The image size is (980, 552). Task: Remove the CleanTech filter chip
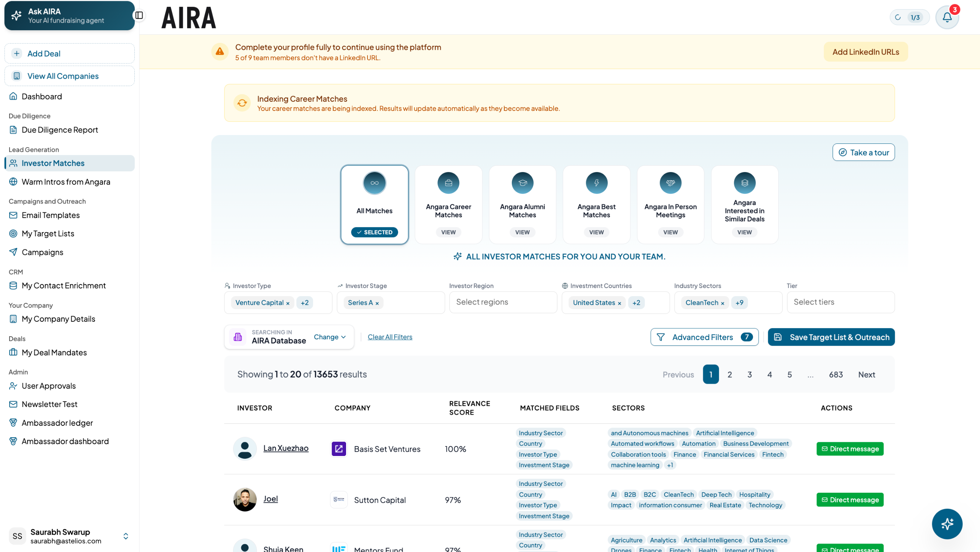[722, 303]
